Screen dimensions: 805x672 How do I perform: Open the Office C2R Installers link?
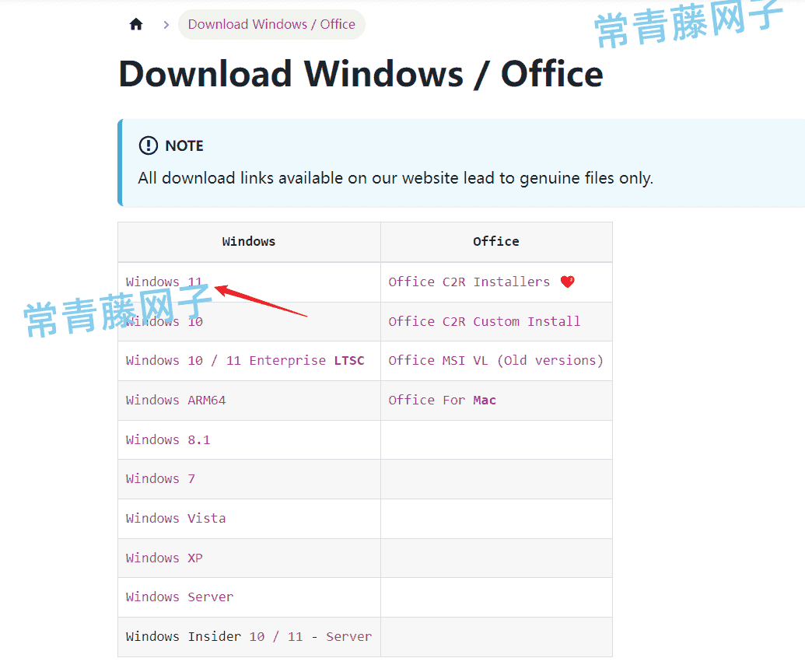pyautogui.click(x=469, y=282)
